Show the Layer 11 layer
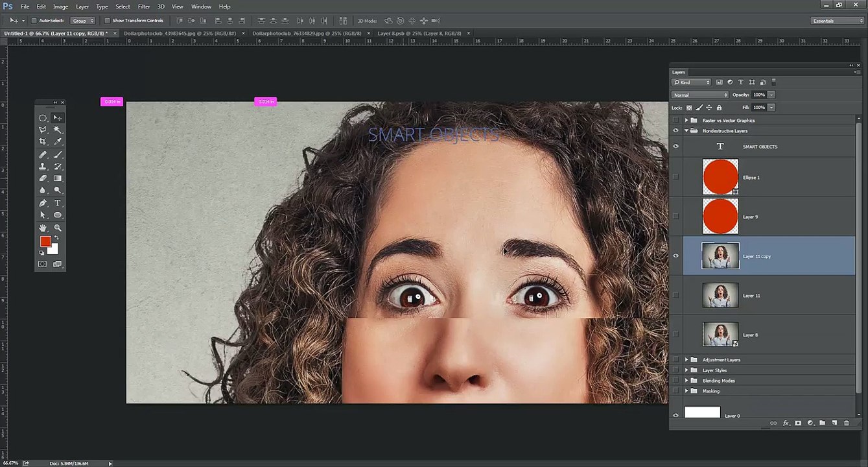 click(x=676, y=296)
